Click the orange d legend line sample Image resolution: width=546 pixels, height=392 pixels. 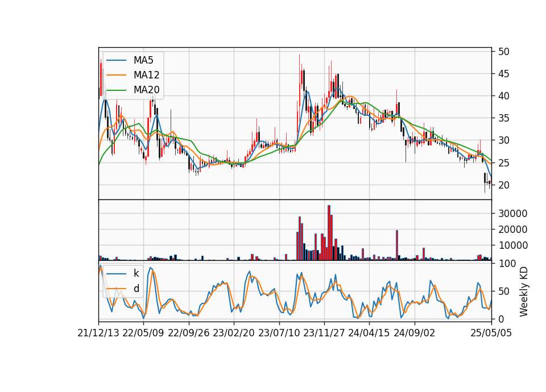116,289
